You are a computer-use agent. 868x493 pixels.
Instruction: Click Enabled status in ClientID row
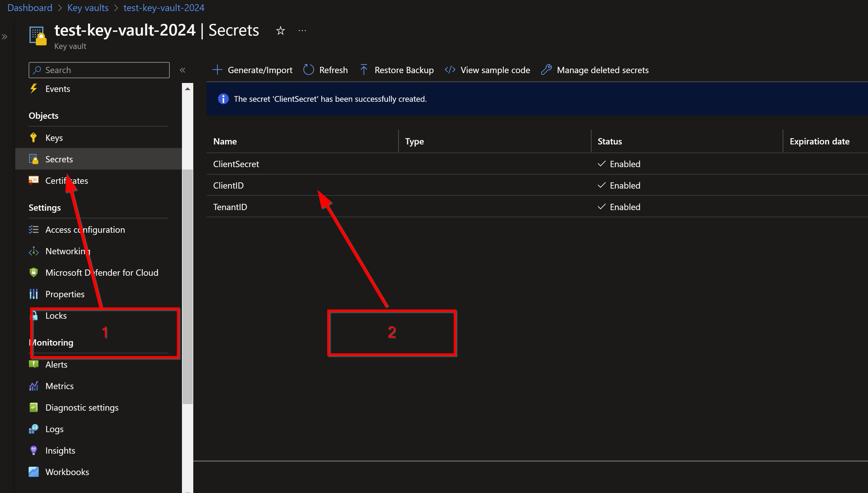[619, 185]
